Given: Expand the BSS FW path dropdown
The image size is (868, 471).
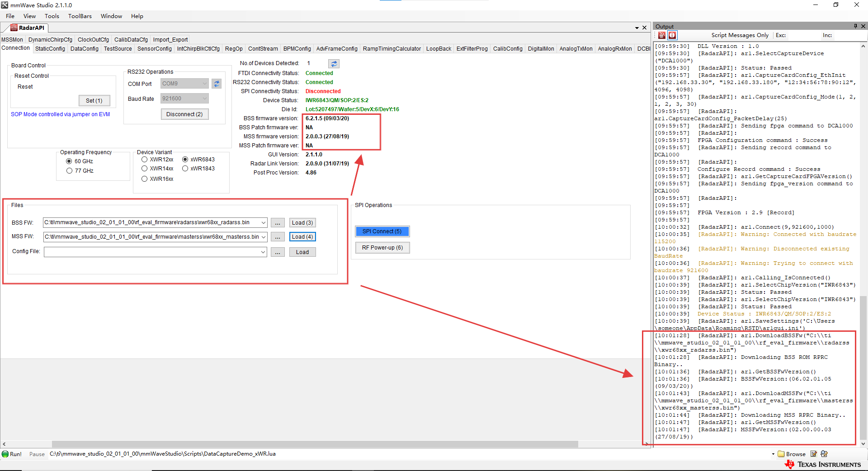Looking at the screenshot, I should [263, 223].
